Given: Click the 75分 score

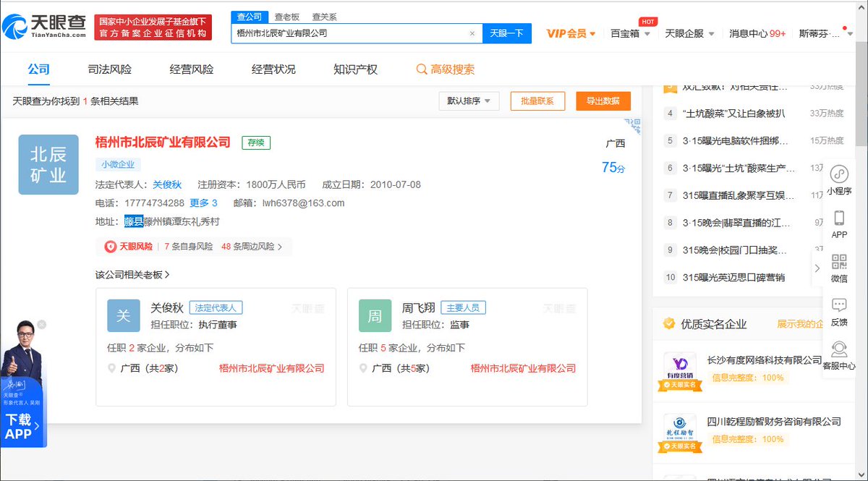Looking at the screenshot, I should pos(613,168).
